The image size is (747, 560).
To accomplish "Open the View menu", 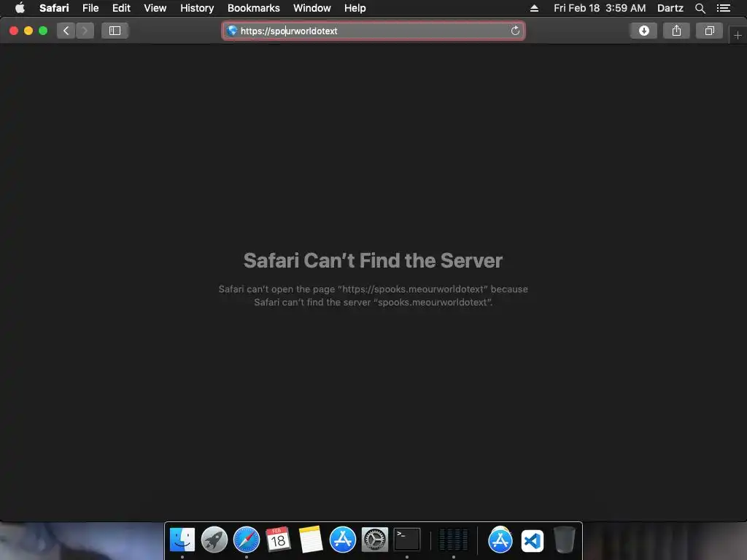I will coord(155,8).
